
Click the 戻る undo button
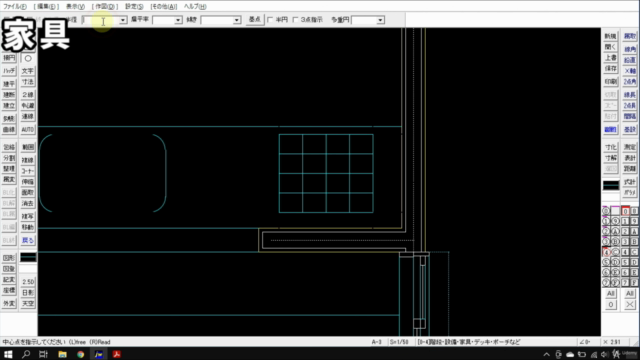pos(28,240)
